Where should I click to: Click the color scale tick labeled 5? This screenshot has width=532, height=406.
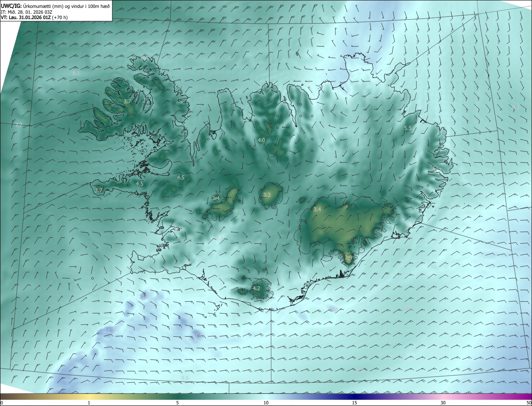click(177, 403)
